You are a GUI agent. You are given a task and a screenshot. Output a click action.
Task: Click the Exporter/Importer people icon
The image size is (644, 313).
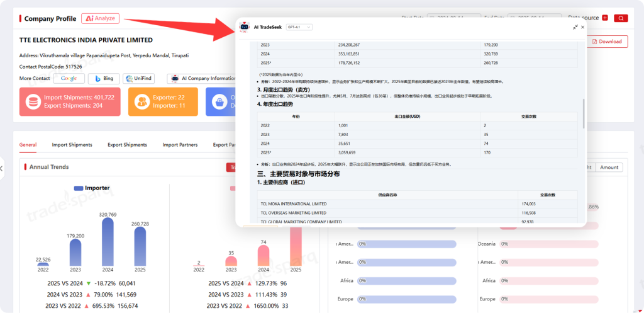click(x=142, y=101)
